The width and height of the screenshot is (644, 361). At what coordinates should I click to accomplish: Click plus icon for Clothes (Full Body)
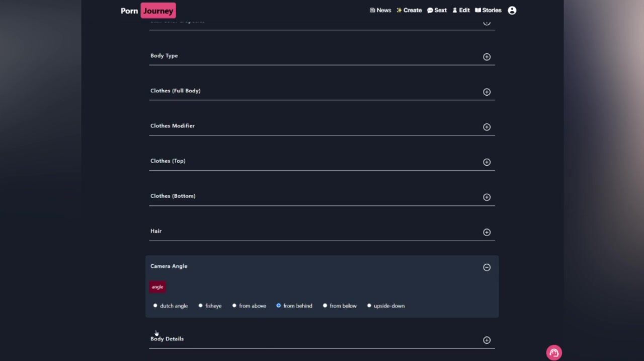click(487, 92)
